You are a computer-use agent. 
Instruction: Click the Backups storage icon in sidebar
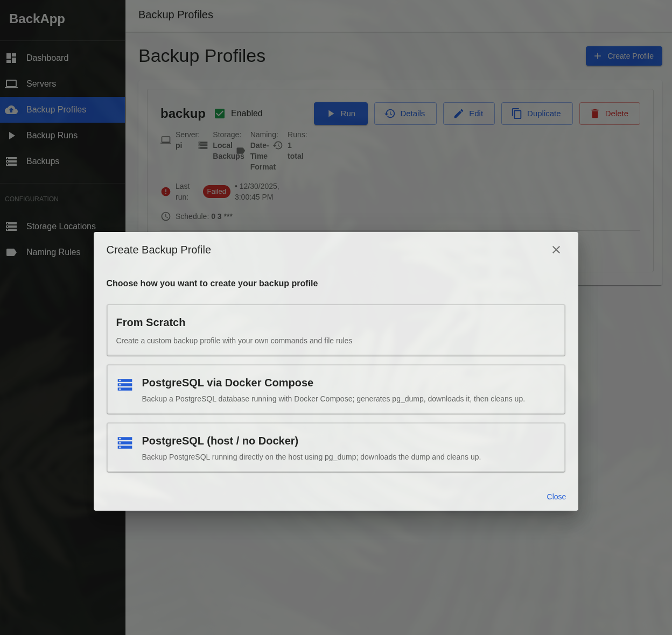coord(11,161)
